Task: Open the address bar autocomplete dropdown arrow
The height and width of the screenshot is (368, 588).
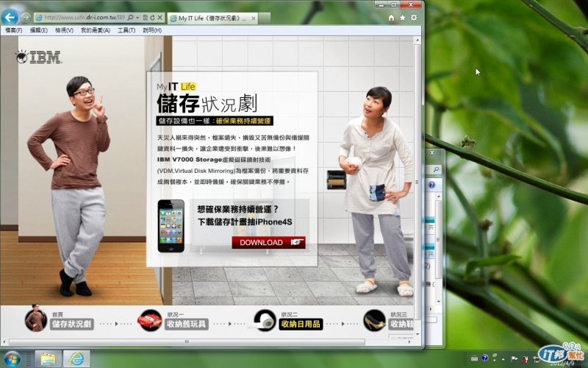Action: click(137, 18)
